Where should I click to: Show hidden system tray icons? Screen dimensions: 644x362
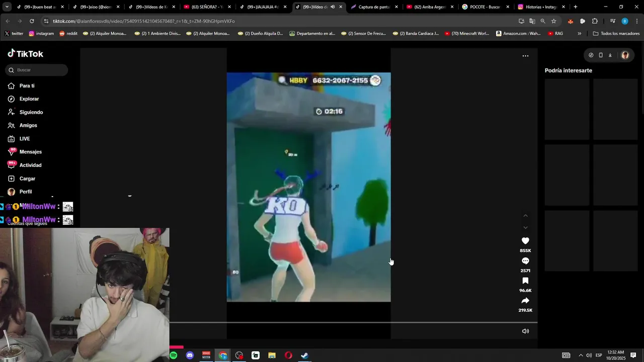pos(581,355)
